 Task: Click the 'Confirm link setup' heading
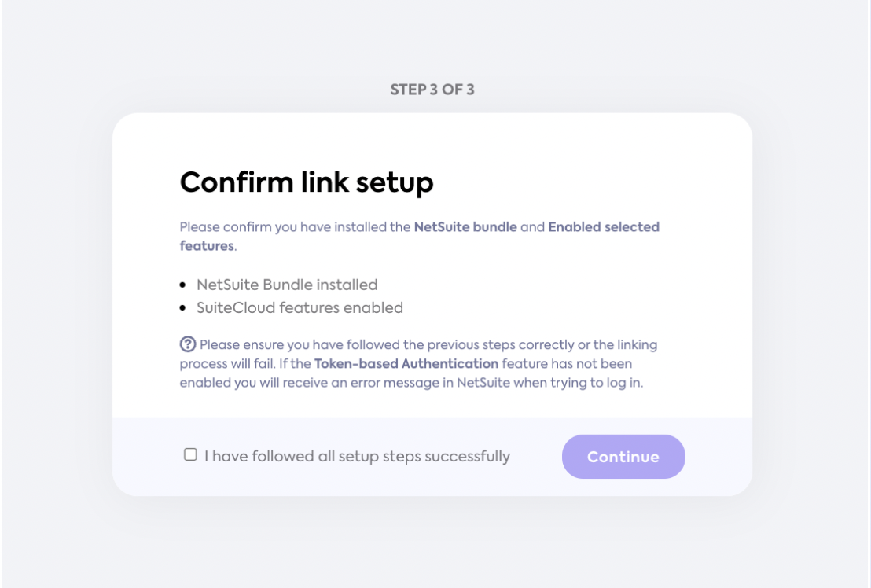click(x=307, y=182)
